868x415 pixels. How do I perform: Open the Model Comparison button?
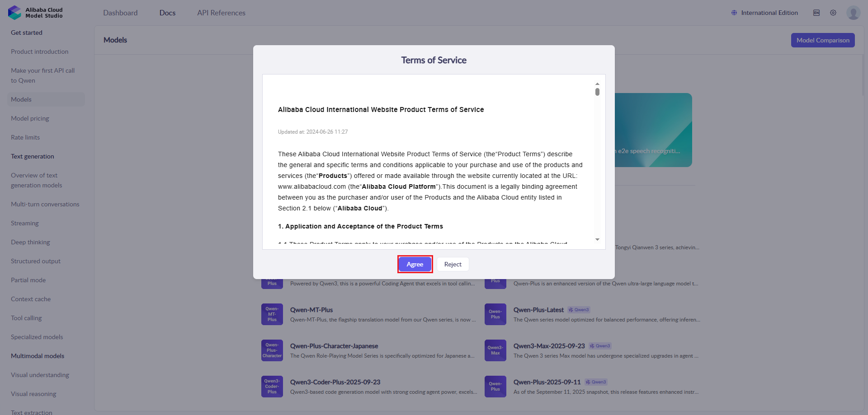823,40
